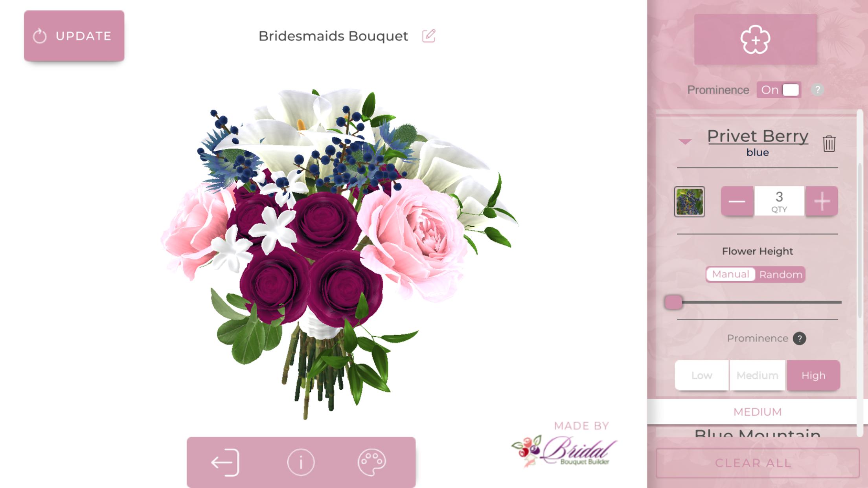The height and width of the screenshot is (488, 868).
Task: Select Medium prominence option
Action: [757, 375]
